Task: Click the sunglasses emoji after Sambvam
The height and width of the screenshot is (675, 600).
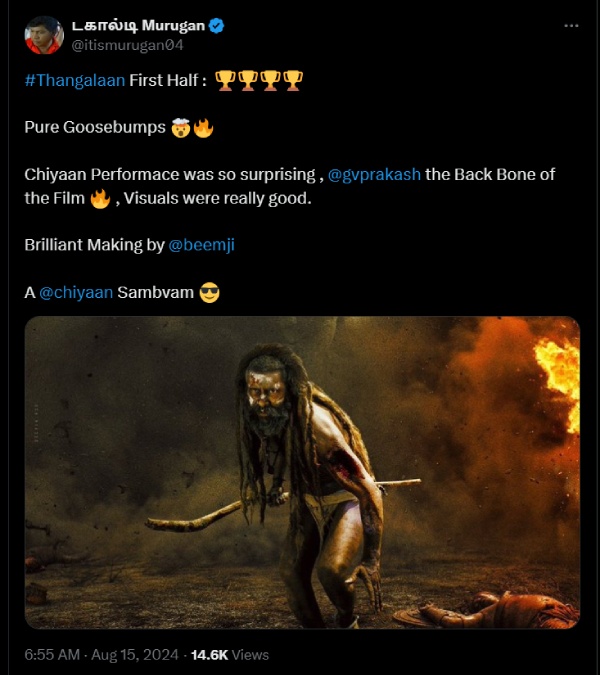Action: (x=209, y=293)
